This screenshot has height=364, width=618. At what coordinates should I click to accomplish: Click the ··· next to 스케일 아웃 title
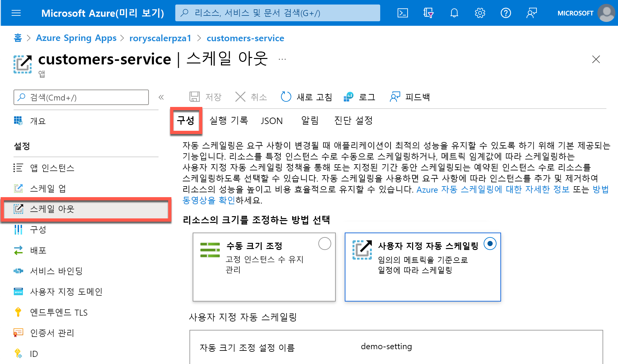(x=282, y=59)
